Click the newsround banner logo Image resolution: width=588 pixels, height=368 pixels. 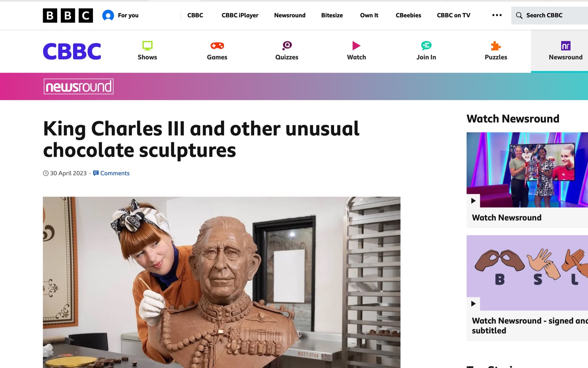[x=79, y=86]
